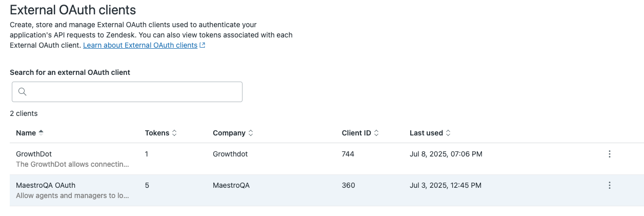This screenshot has height=216, width=644.
Task: Sort clients by Tokens header
Action: coord(157,133)
